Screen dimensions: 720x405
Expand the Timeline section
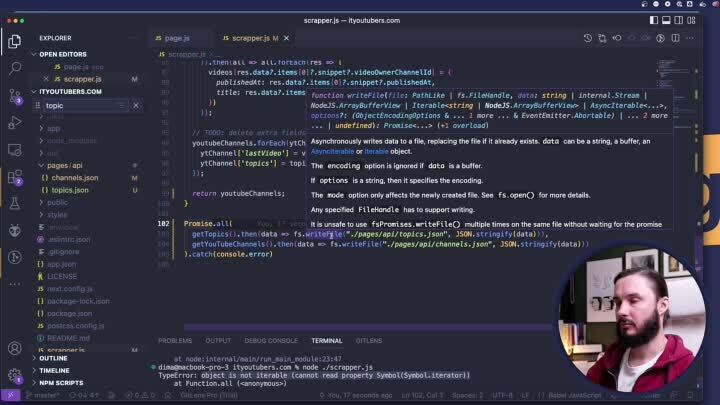tap(54, 371)
